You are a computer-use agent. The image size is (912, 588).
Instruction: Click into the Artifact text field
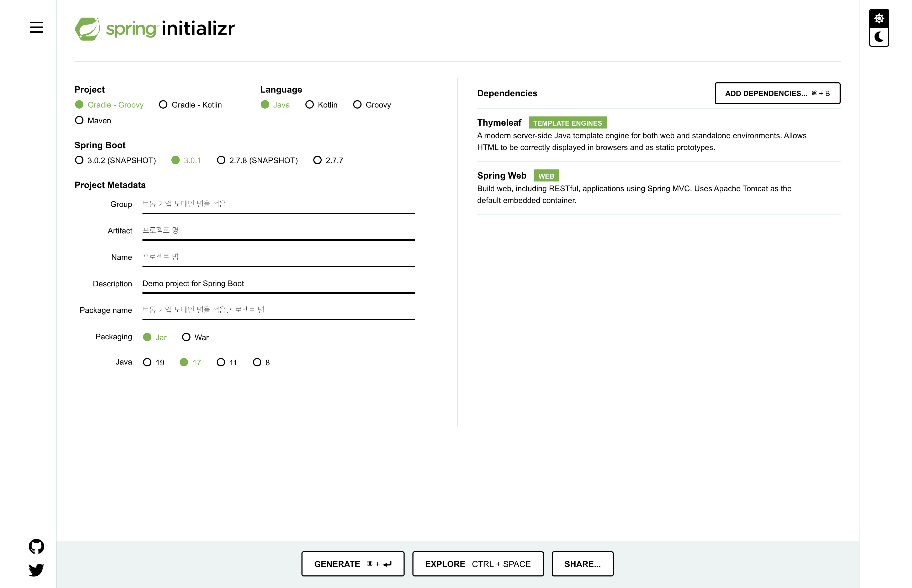pyautogui.click(x=278, y=230)
